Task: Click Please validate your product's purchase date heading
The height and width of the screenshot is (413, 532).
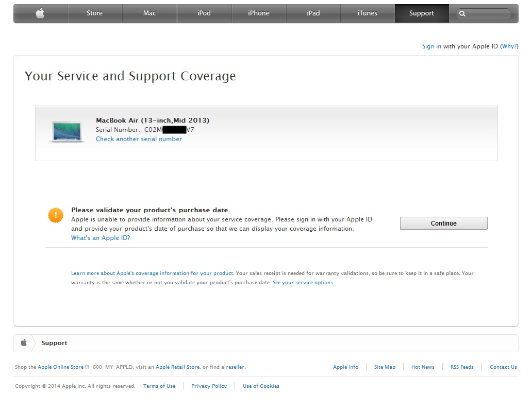Action: 151,210
